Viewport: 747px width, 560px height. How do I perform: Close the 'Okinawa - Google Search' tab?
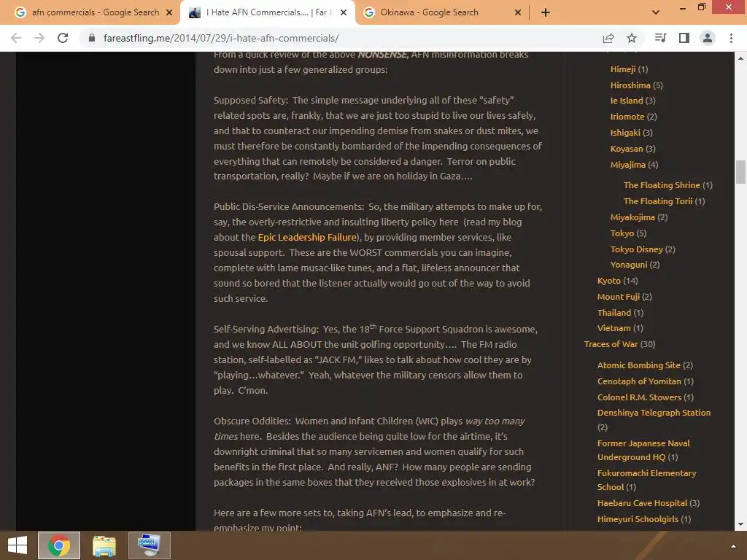click(518, 12)
